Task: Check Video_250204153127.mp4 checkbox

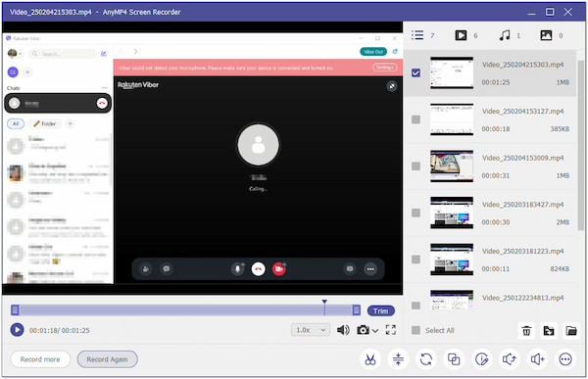Action: click(416, 119)
